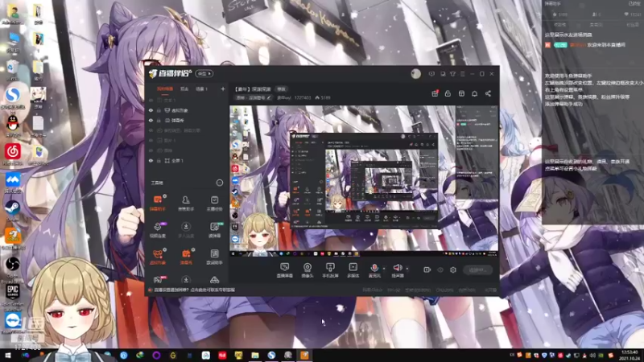Open the Windows Start button
This screenshot has height=362, width=644.
(7, 356)
